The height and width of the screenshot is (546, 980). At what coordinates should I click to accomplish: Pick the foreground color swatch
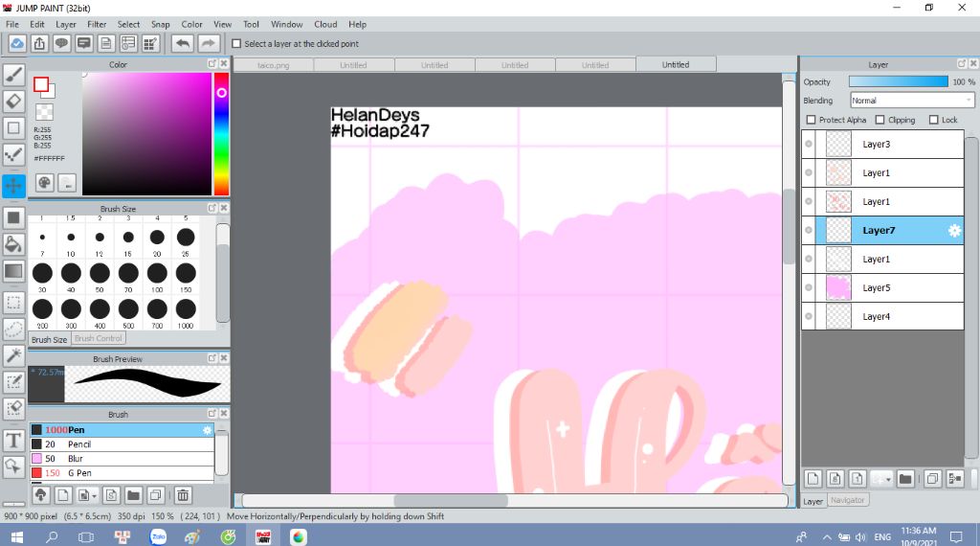click(41, 84)
